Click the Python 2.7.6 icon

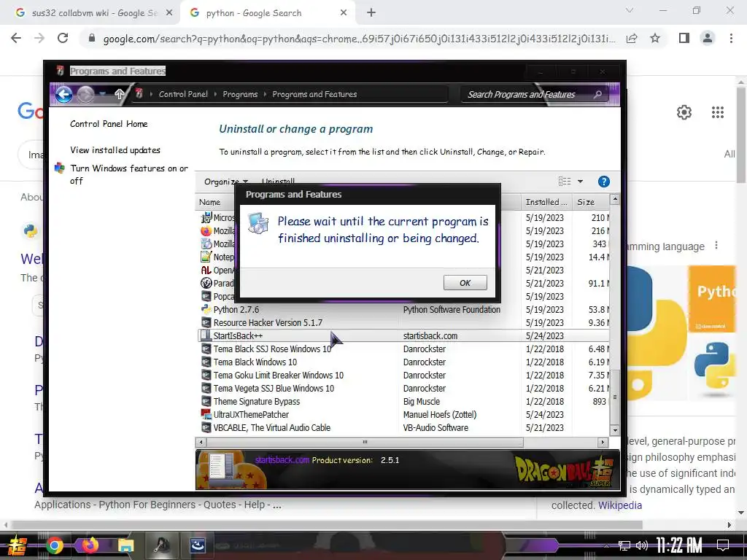tap(206, 309)
